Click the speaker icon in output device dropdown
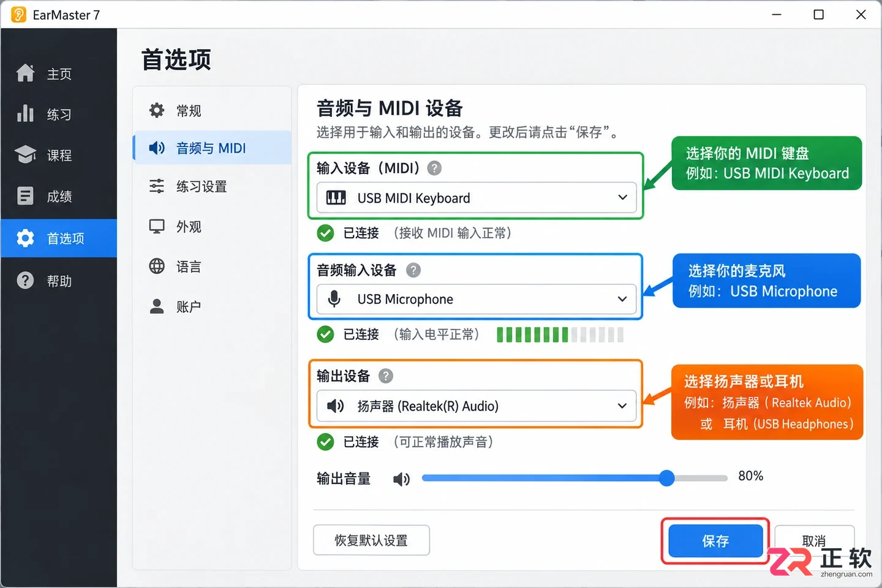Image resolution: width=882 pixels, height=588 pixels. click(x=336, y=406)
